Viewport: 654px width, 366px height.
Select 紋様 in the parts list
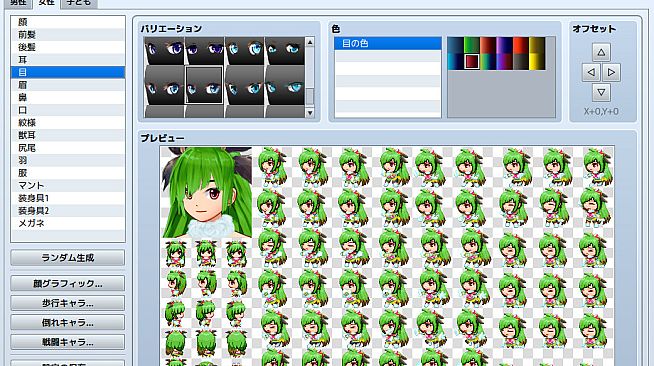pos(68,123)
